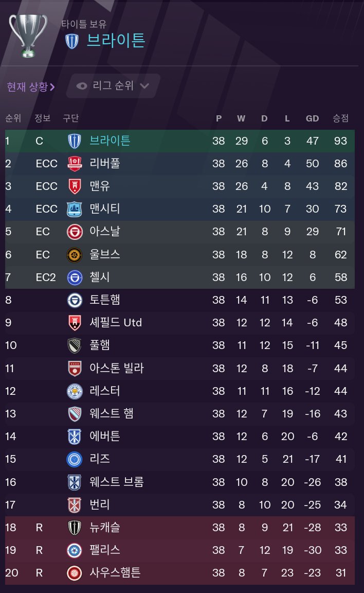Image resolution: width=364 pixels, height=593 pixels.
Task: Open the 아스날 team name link
Action: pos(105,232)
